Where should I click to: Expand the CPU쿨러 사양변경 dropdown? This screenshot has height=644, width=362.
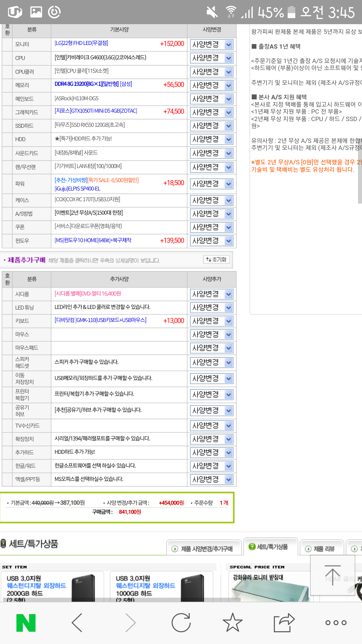click(212, 72)
